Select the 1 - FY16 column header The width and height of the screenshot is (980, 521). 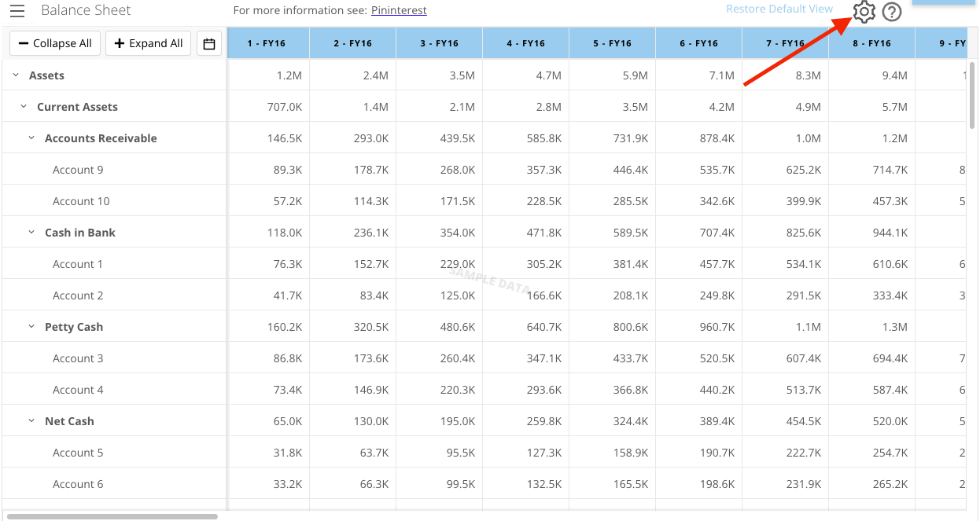tap(268, 43)
